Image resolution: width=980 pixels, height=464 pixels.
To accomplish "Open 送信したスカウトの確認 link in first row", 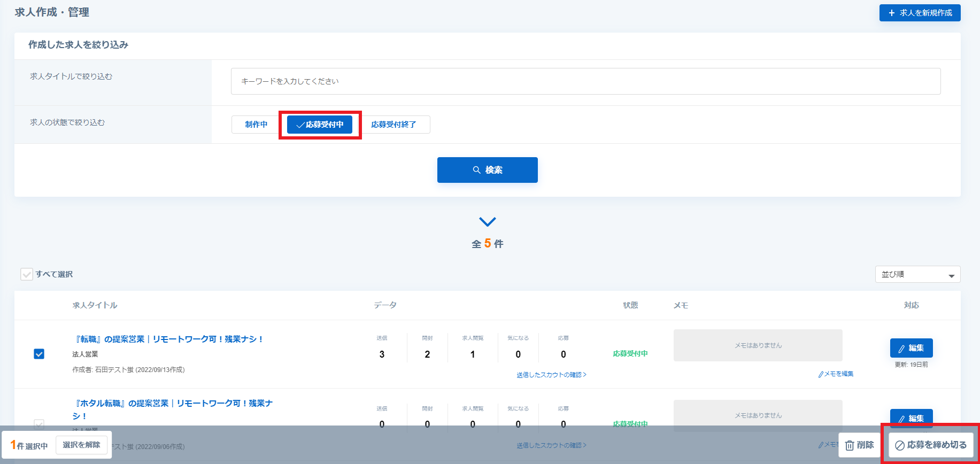I will click(551, 375).
